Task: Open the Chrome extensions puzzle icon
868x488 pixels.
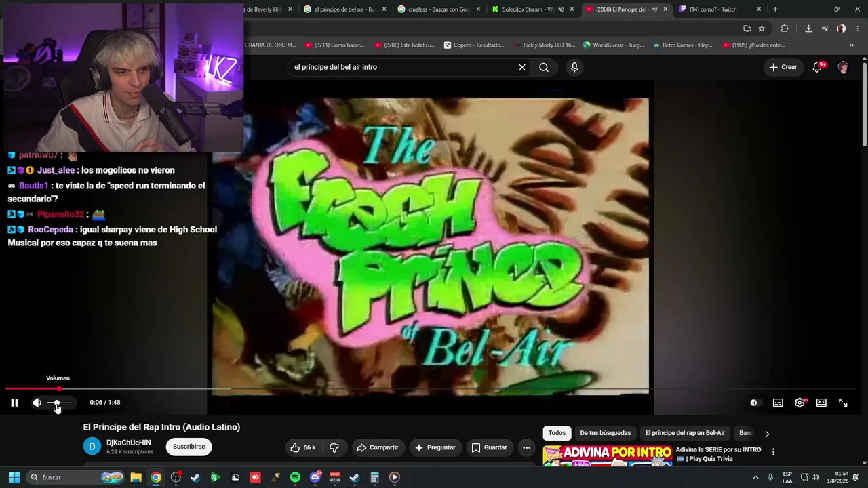Action: 785,28
